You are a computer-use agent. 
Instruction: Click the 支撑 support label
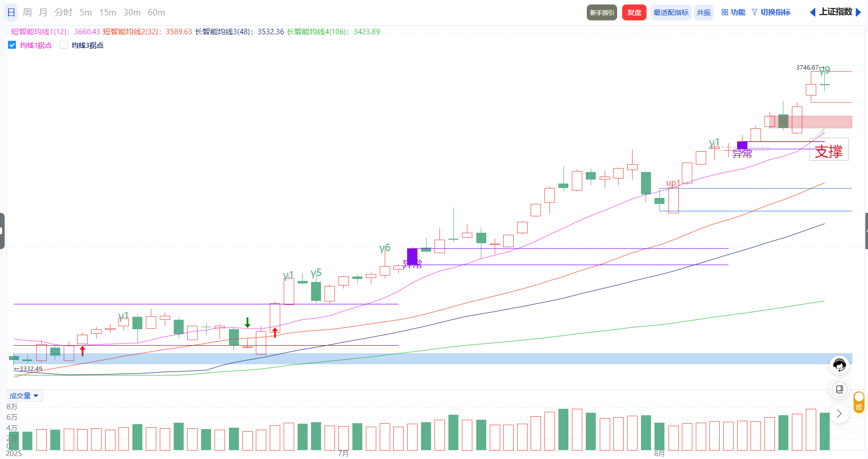pyautogui.click(x=829, y=151)
